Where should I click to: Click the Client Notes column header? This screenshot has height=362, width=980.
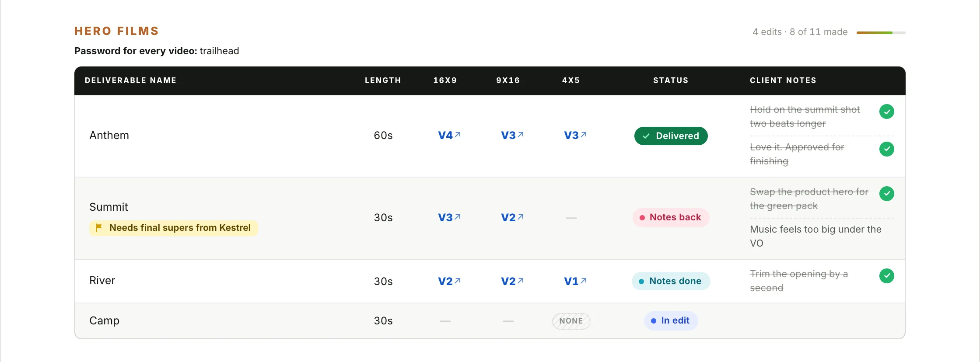[783, 80]
